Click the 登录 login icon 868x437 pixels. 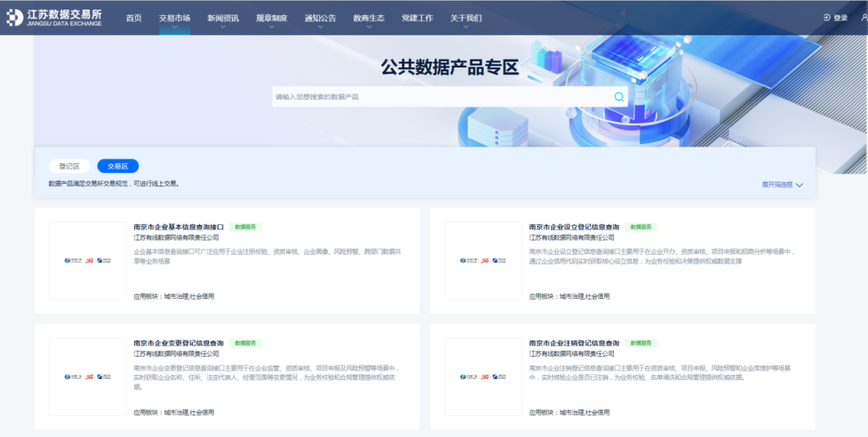pyautogui.click(x=827, y=18)
